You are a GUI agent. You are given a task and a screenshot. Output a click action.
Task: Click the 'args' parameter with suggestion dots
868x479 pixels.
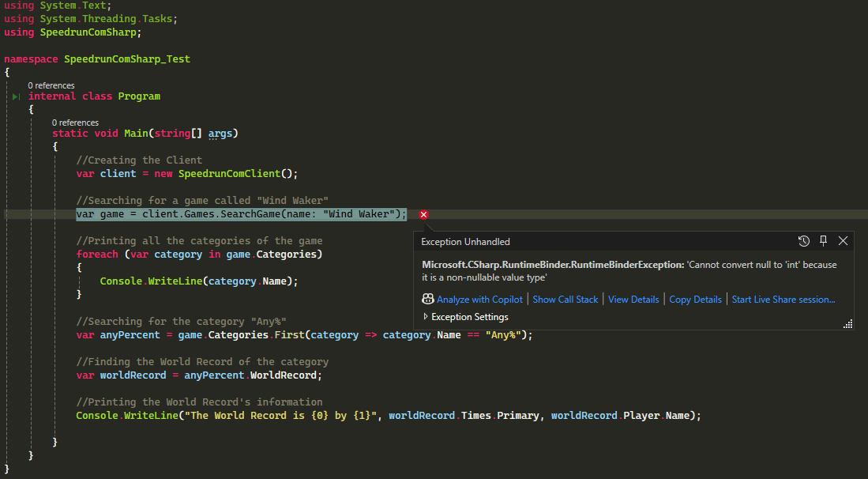220,134
